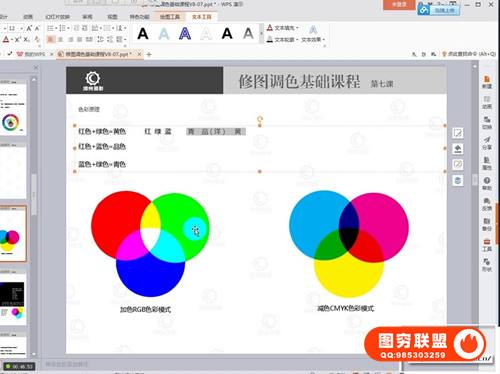Increase font size with the larger A icon
Screen dimensions: 500x374
point(29,28)
